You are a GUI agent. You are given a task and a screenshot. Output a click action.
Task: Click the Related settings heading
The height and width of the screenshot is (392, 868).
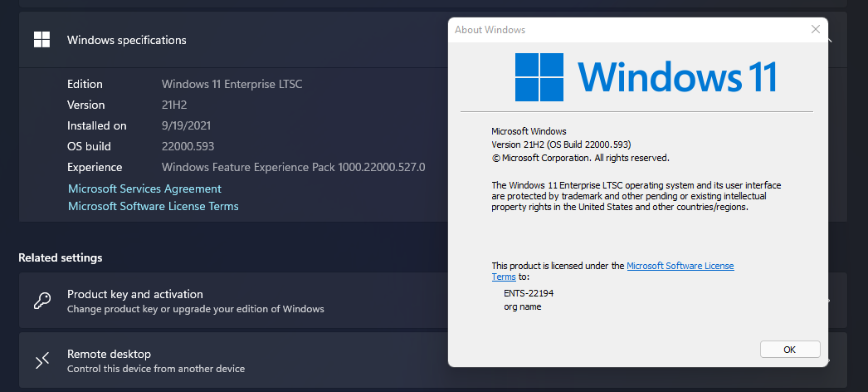click(61, 257)
